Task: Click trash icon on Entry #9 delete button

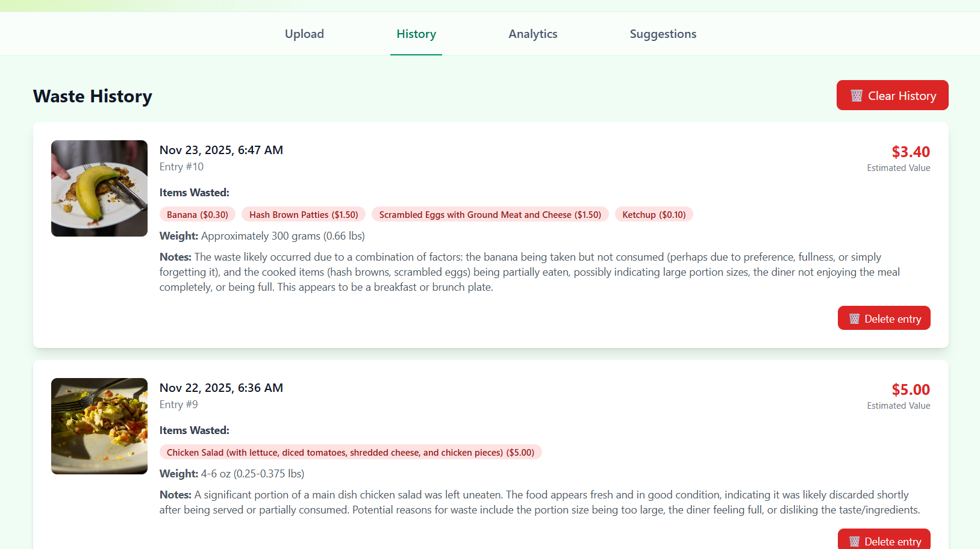Action: click(854, 541)
